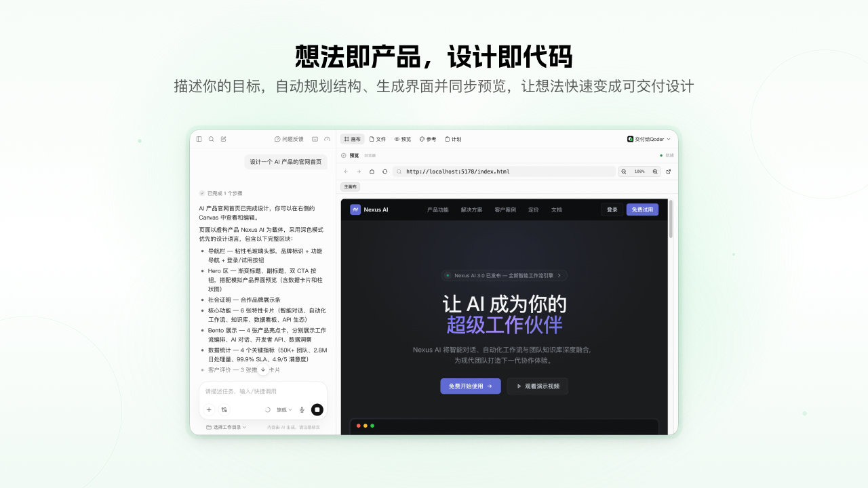The image size is (868, 488).
Task: Switch to the 预览 tab
Action: (403, 139)
